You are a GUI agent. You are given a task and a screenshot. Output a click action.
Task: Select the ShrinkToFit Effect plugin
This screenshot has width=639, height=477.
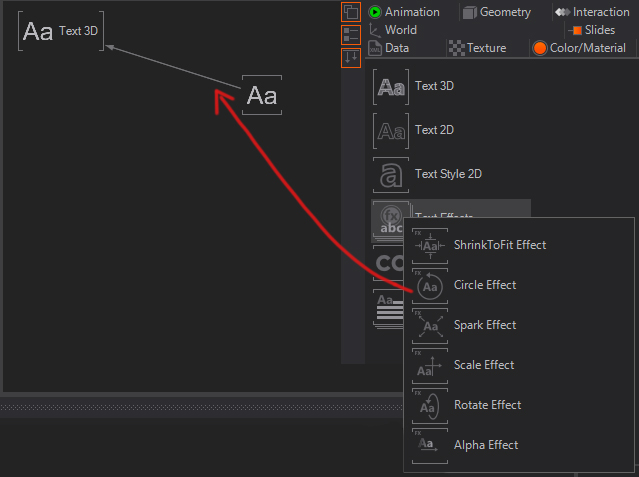429,245
